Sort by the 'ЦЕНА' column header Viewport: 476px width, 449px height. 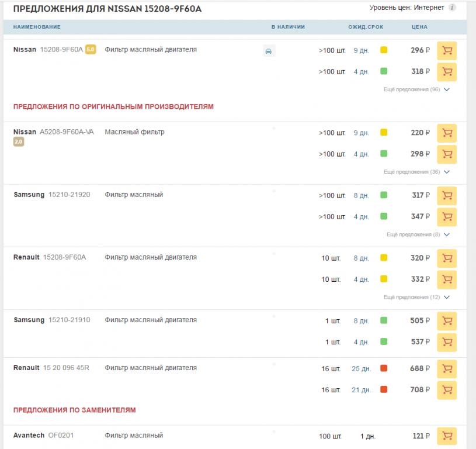[419, 27]
